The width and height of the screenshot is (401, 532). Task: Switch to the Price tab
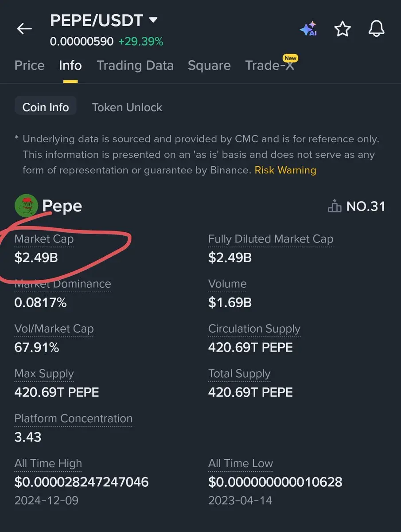[x=30, y=66]
